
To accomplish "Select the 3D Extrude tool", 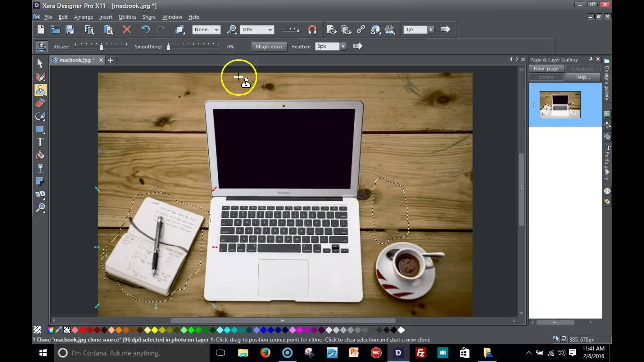I will point(40,194).
